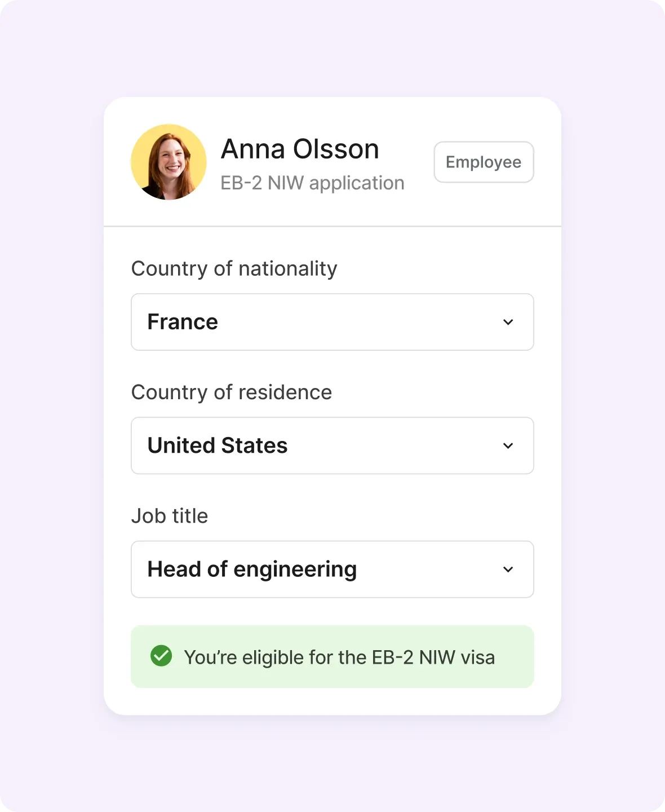This screenshot has height=812, width=665.
Task: Click the eligible for EB-2 NIW visa message
Action: (x=339, y=657)
